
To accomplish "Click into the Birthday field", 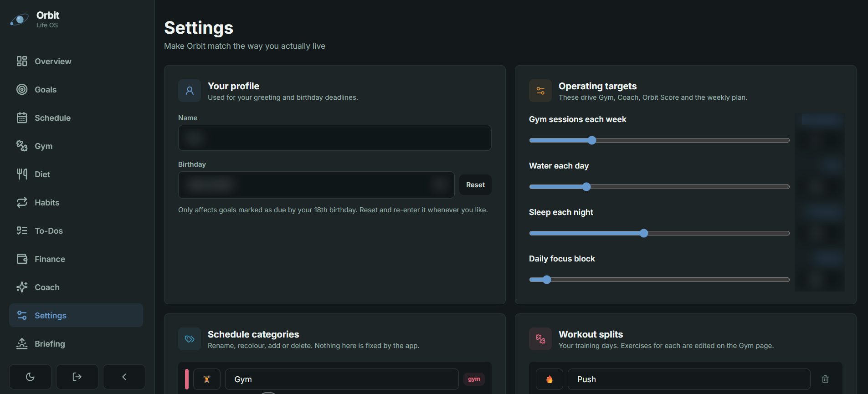I will click(316, 185).
